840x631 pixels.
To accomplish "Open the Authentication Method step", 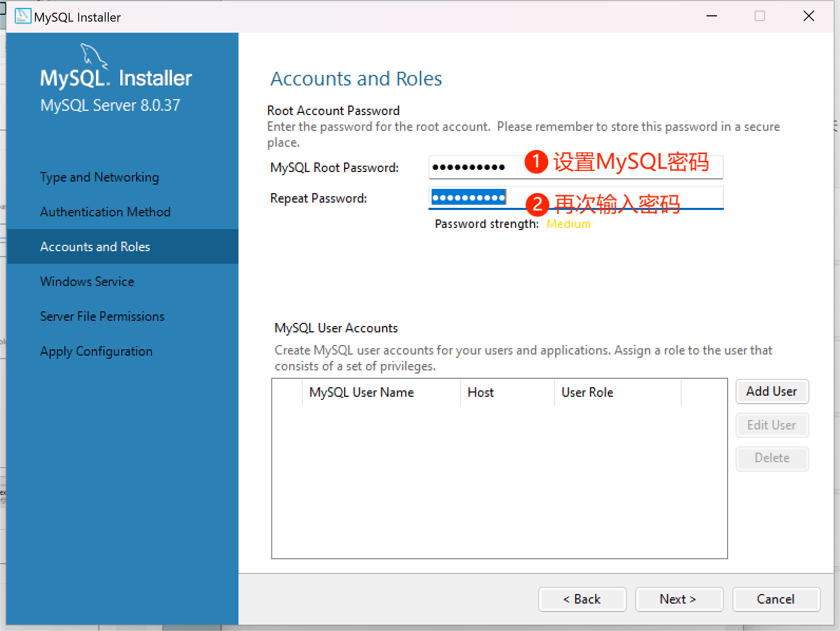I will click(x=105, y=212).
